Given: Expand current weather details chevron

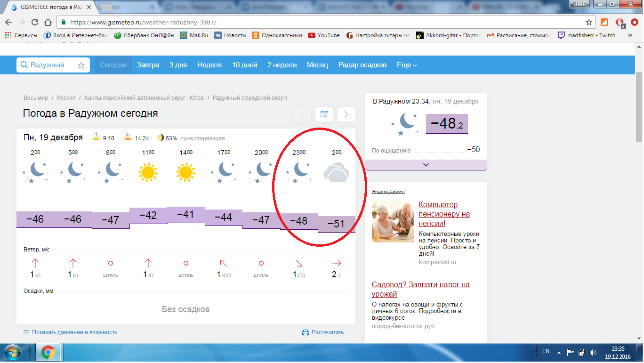Looking at the screenshot, I should coord(426,165).
